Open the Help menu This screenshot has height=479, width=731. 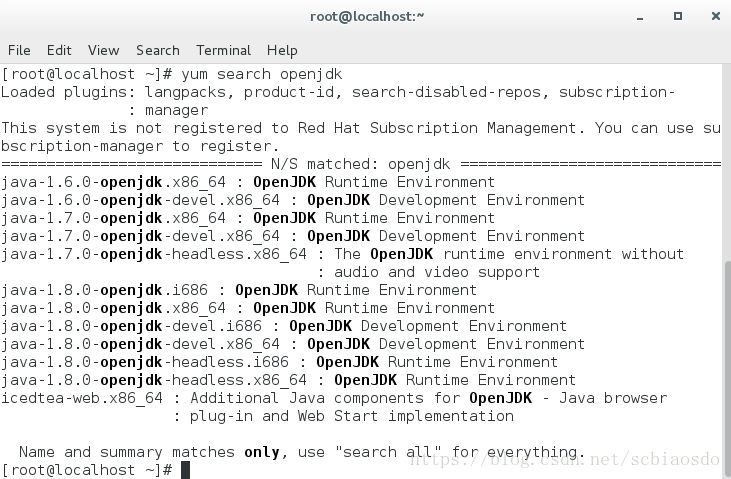[x=282, y=50]
